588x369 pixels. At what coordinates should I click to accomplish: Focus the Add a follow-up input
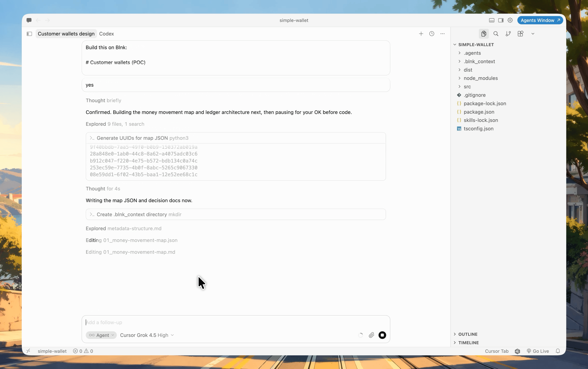(x=236, y=322)
